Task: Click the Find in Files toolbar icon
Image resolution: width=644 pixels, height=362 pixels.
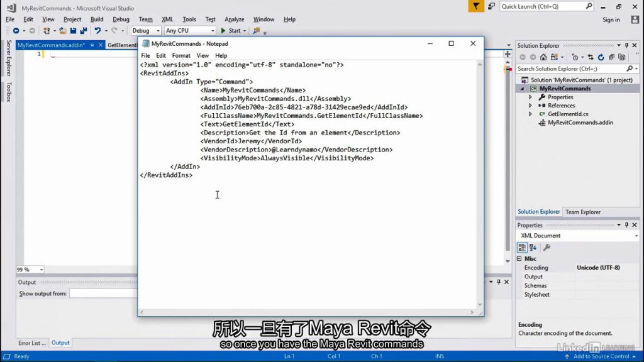Action: click(257, 31)
